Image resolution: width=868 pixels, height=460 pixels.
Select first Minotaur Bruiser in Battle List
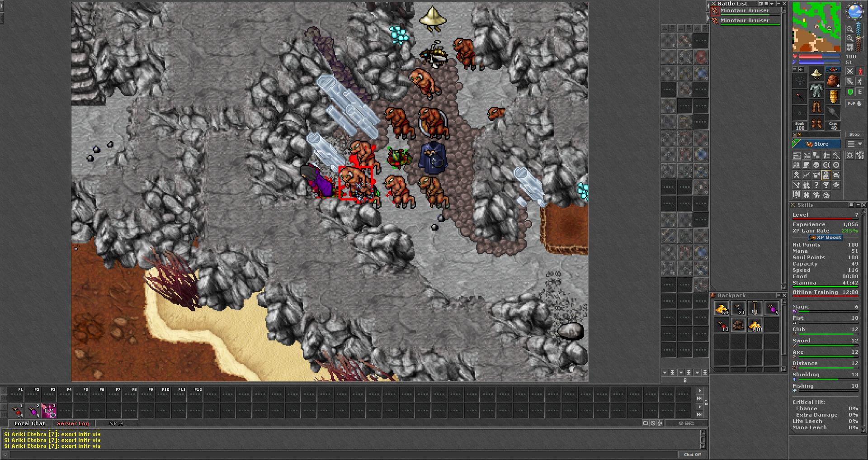[745, 11]
